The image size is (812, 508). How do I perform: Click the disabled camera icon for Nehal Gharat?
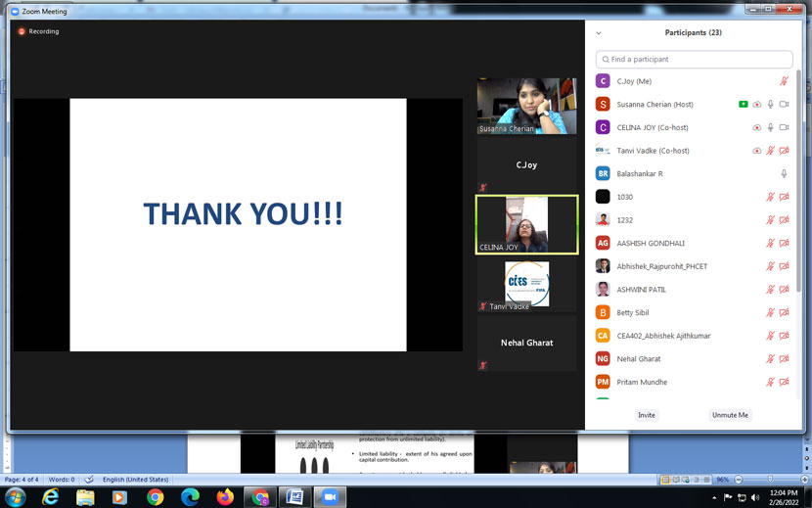coord(784,359)
